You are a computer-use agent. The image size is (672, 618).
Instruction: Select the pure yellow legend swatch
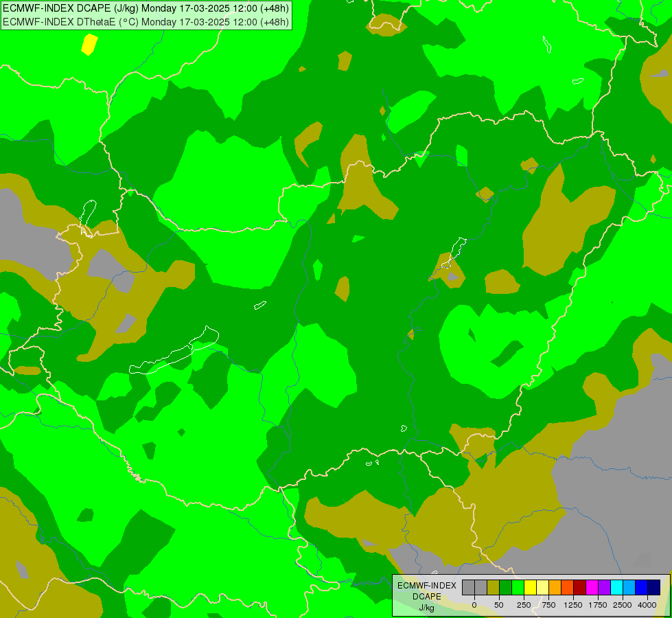[x=530, y=588]
